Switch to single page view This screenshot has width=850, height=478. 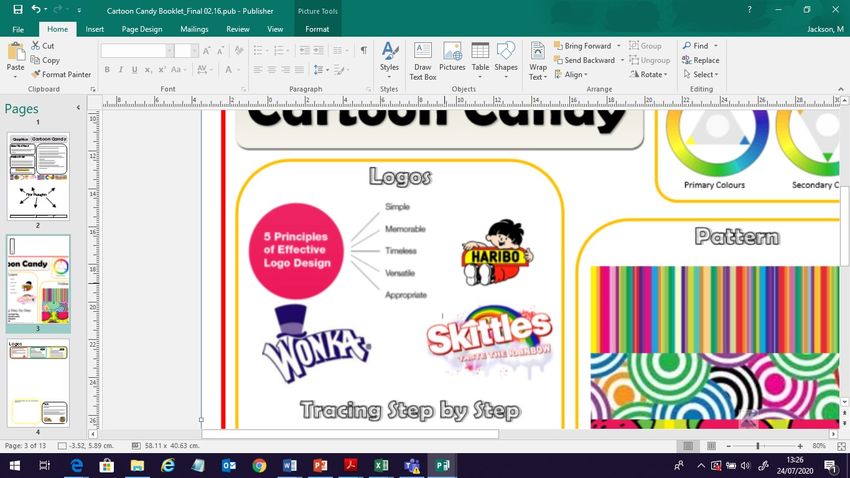click(x=688, y=445)
